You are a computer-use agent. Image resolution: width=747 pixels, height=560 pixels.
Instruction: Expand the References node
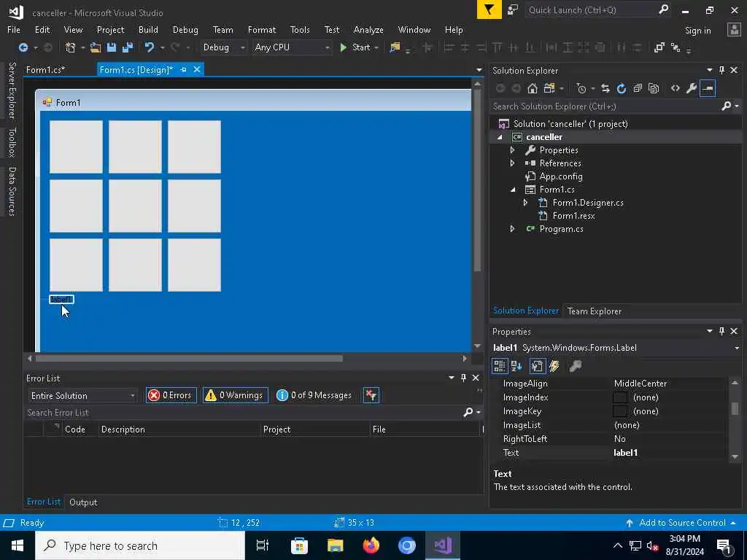tap(513, 163)
